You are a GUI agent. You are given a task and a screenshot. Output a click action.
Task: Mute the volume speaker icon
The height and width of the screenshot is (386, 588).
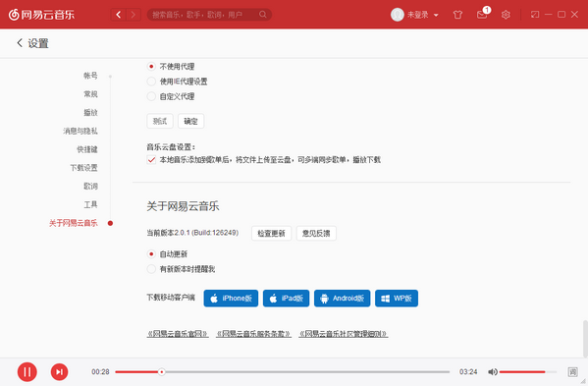(493, 371)
